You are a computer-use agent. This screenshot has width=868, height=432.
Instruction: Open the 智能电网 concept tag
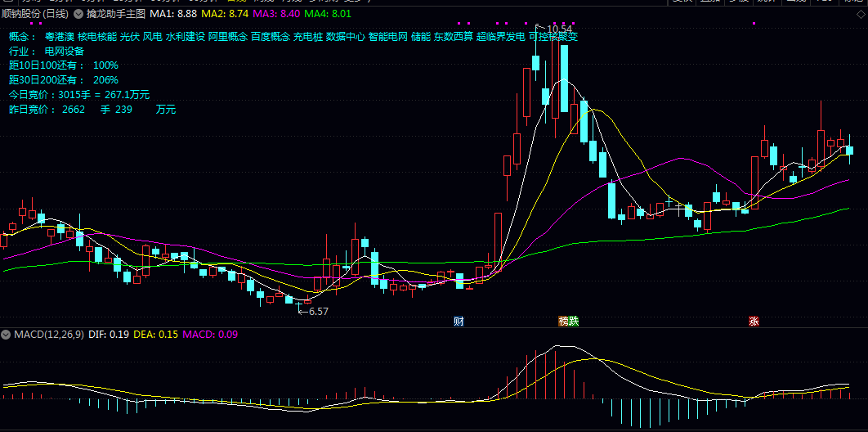coord(388,37)
